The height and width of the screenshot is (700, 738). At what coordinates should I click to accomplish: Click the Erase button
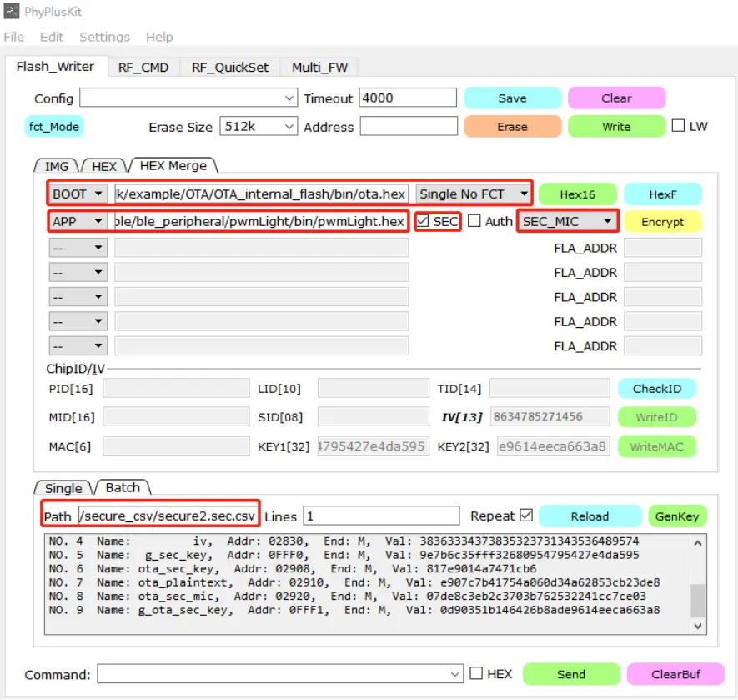click(x=512, y=127)
